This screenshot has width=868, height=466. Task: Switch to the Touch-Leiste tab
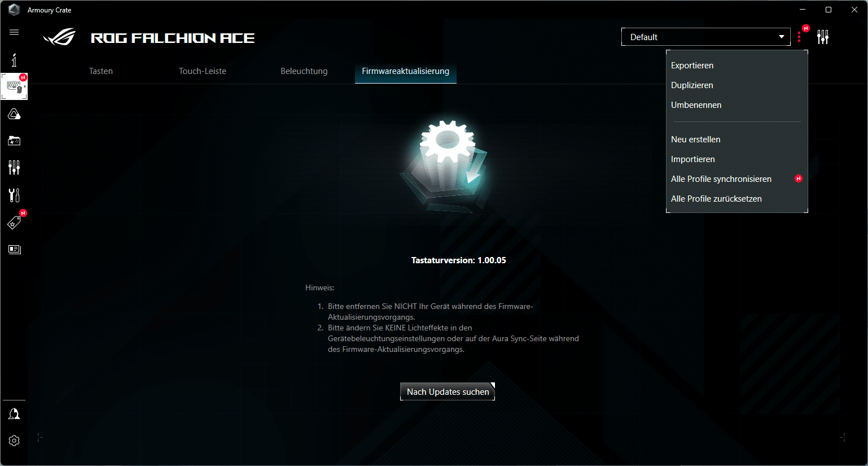(203, 71)
